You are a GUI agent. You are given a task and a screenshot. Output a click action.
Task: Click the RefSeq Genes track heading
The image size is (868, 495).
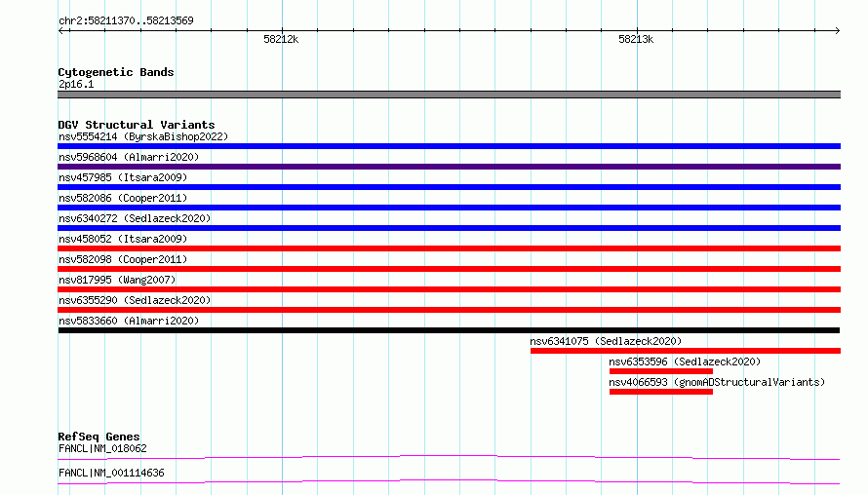point(99,437)
